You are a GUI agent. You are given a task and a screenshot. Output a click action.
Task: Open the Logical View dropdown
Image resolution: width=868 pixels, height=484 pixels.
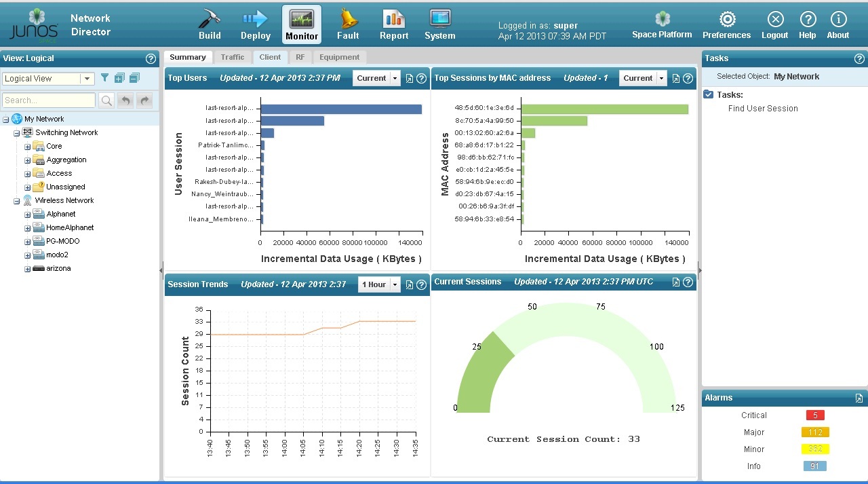click(x=87, y=79)
